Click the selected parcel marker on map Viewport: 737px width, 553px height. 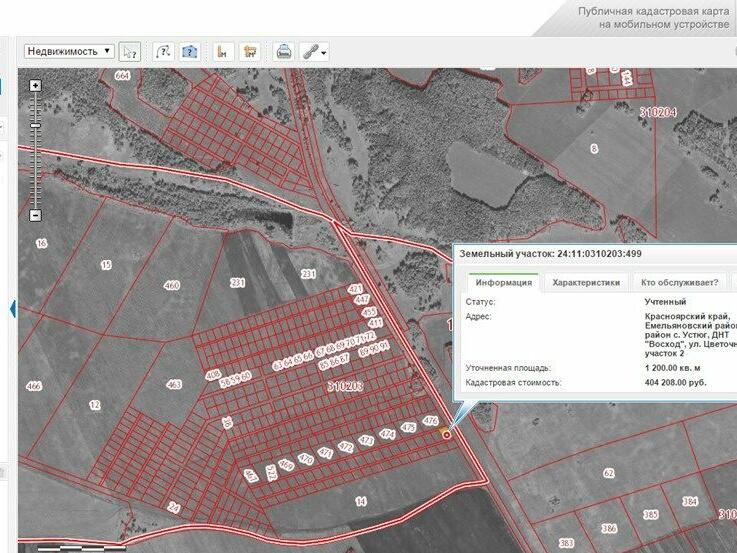(446, 435)
